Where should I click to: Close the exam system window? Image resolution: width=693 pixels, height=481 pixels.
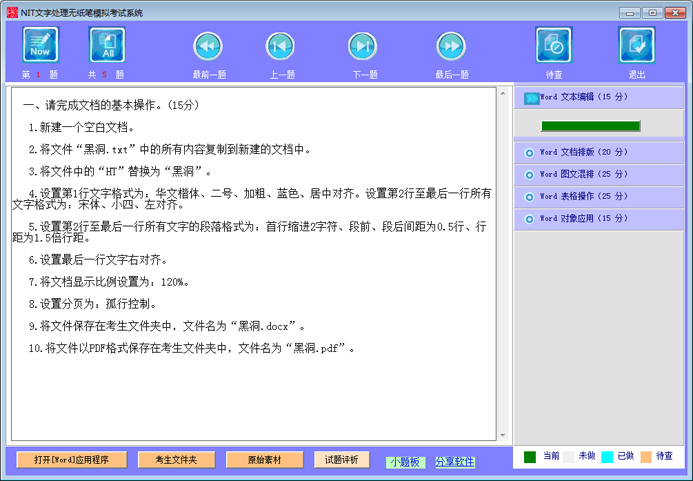pyautogui.click(x=675, y=13)
